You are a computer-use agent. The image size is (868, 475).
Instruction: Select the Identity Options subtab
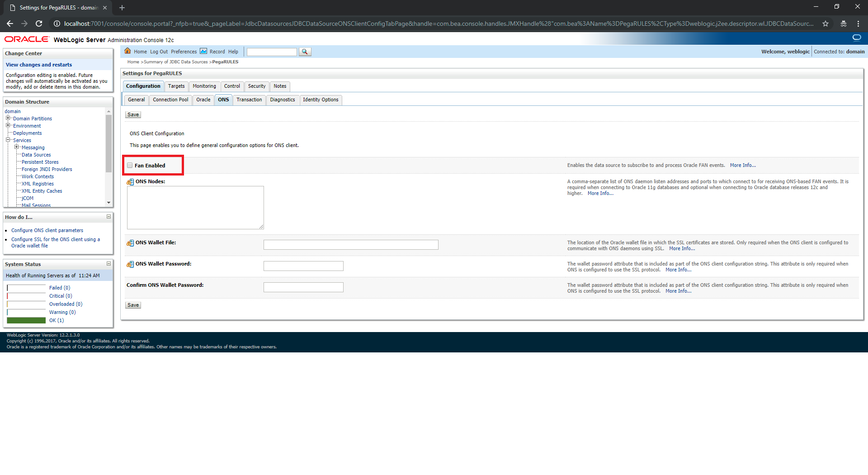point(321,100)
